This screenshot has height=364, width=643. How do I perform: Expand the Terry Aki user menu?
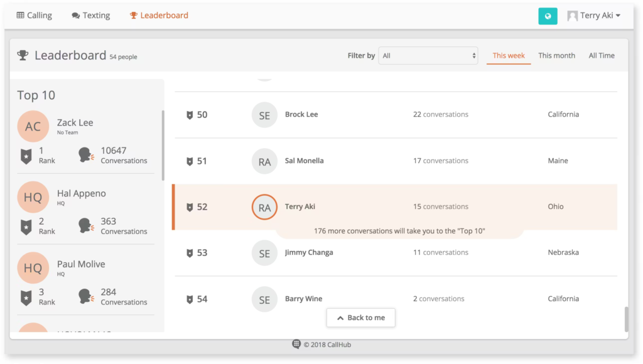pos(593,16)
